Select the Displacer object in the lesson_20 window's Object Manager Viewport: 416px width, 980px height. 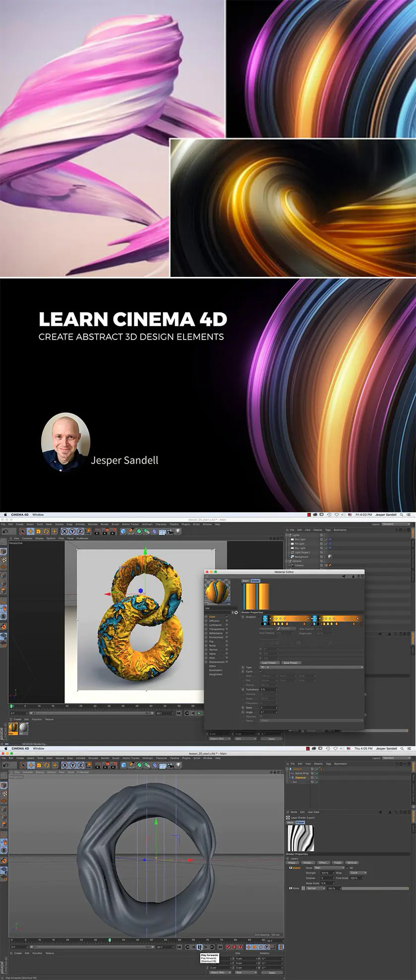click(300, 777)
